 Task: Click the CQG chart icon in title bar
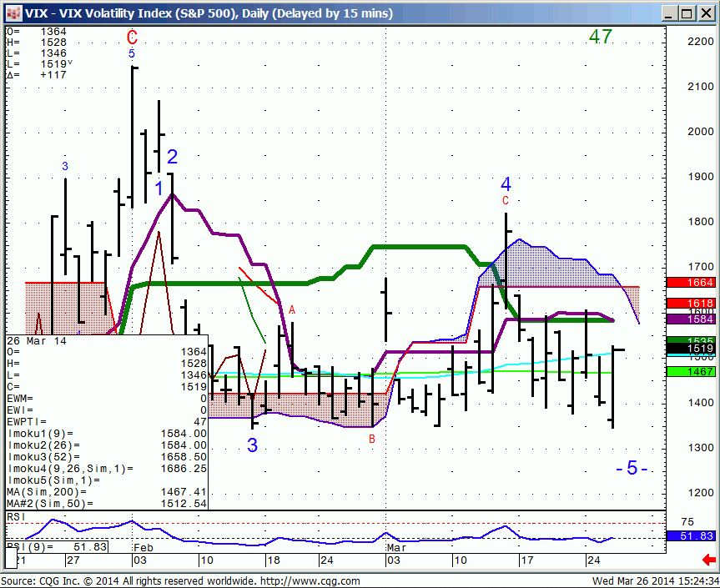13,13
